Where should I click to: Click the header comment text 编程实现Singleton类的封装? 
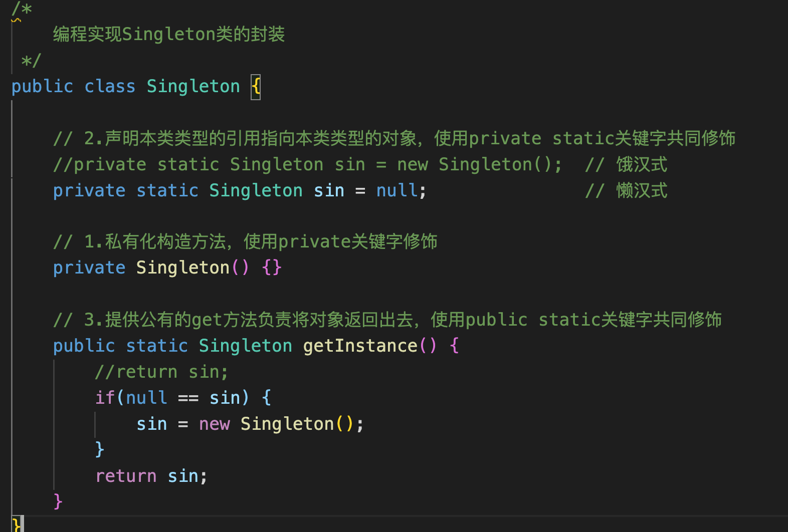coord(169,34)
